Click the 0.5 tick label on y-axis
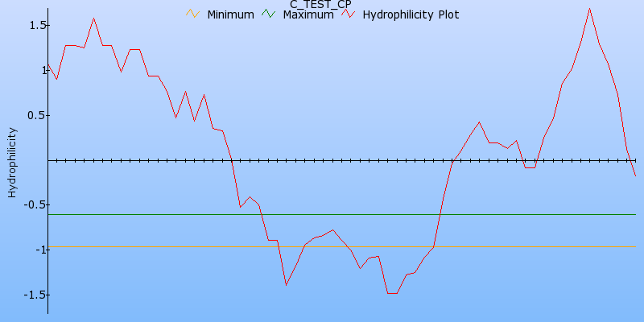Image resolution: width=644 pixels, height=322 pixels. (30, 115)
